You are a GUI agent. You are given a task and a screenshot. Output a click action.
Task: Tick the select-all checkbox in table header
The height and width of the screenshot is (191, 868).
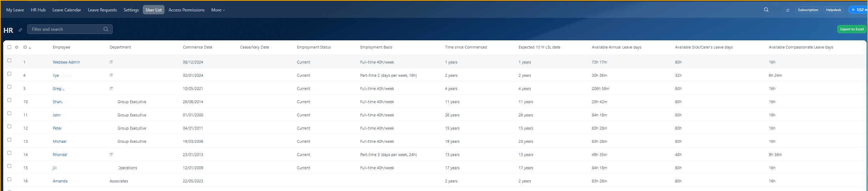(9, 47)
